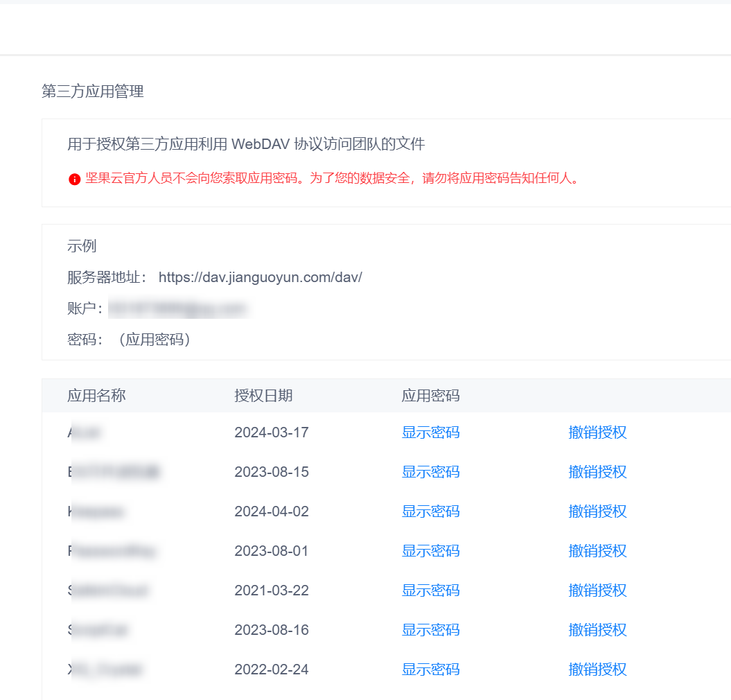Click the 应用名称 column header

(x=96, y=396)
